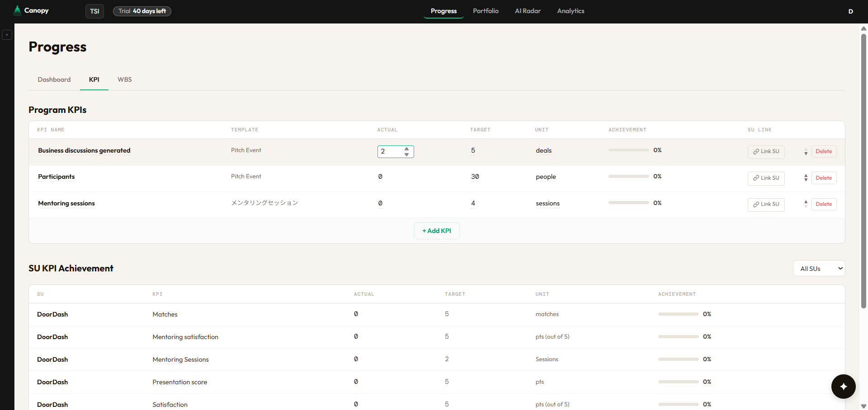Select DoorDash in the Matches row
The image size is (868, 410).
(x=52, y=314)
